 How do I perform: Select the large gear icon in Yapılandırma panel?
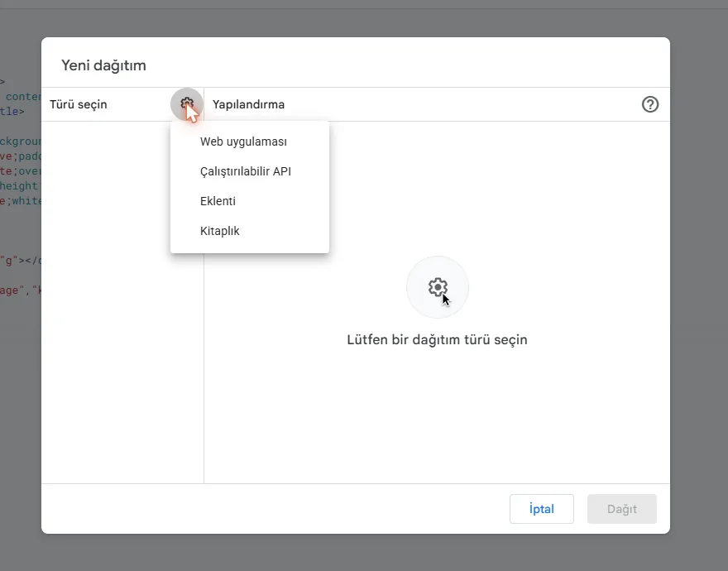coord(438,287)
